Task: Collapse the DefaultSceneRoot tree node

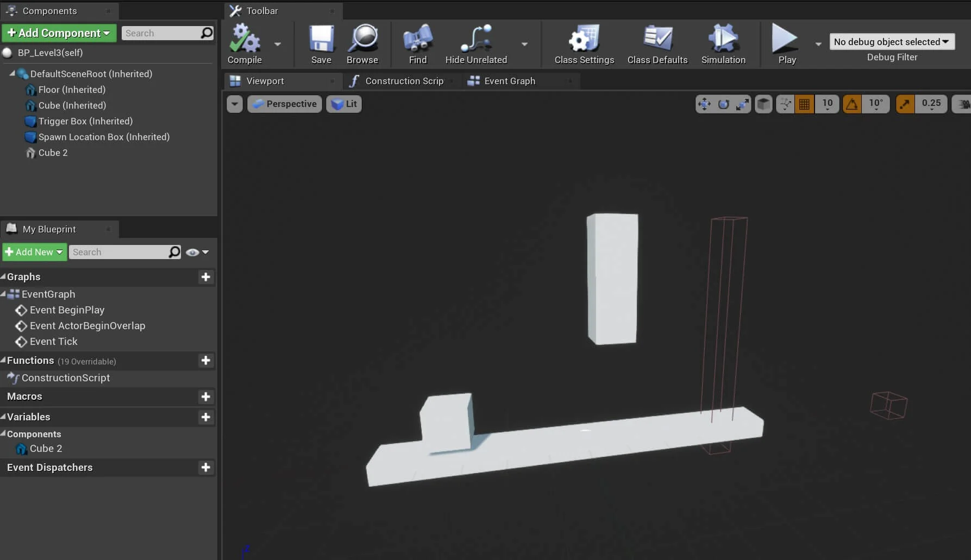Action: pos(12,73)
